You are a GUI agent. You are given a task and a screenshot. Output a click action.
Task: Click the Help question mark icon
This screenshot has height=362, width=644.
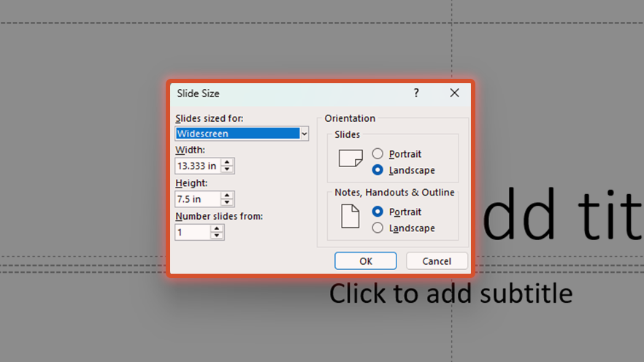click(416, 93)
